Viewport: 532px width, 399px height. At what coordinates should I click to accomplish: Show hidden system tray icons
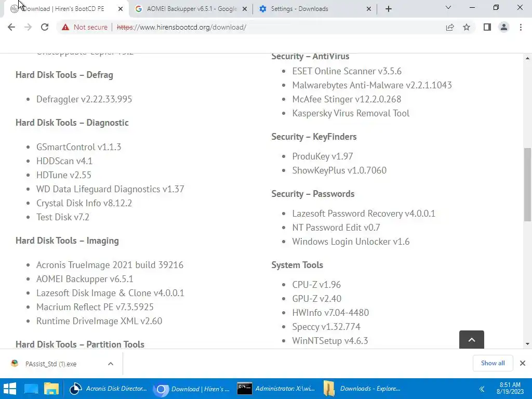pos(482,389)
